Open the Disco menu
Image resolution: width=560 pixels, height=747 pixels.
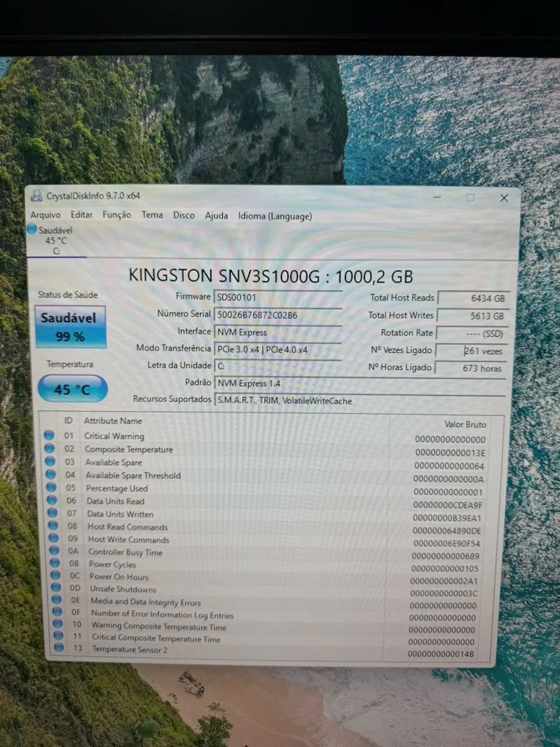click(184, 215)
